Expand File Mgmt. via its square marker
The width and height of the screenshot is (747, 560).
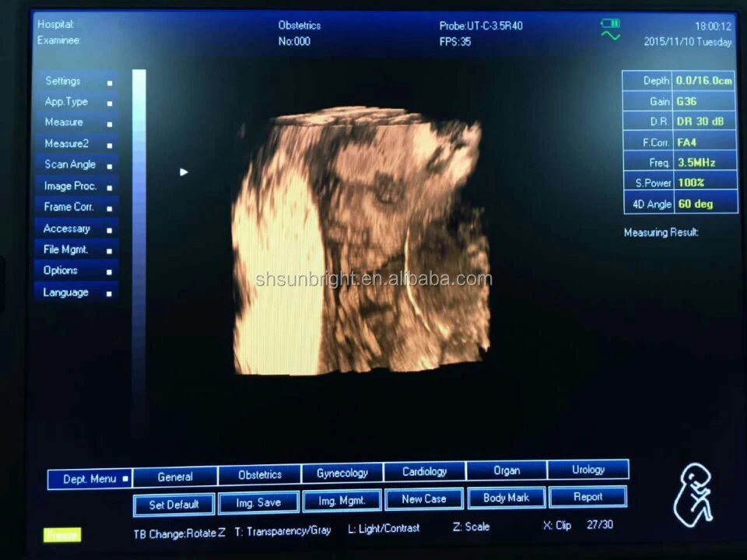110,251
